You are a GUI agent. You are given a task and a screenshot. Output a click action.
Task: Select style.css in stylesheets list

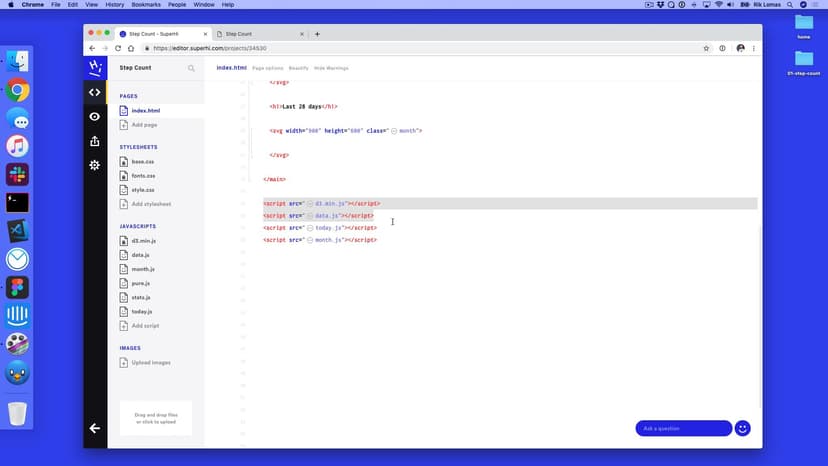[x=142, y=189]
